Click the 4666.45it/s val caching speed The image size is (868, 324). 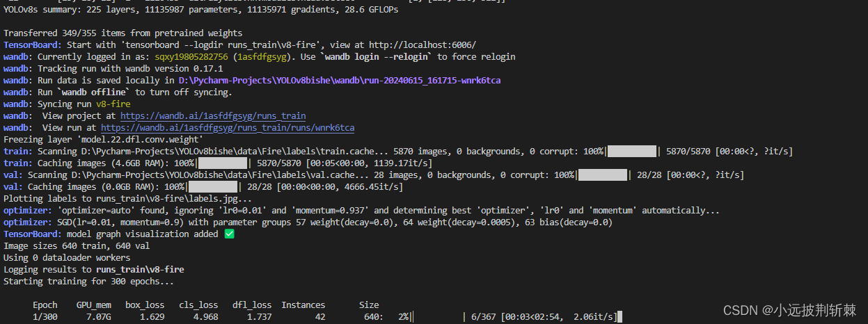[x=374, y=187]
